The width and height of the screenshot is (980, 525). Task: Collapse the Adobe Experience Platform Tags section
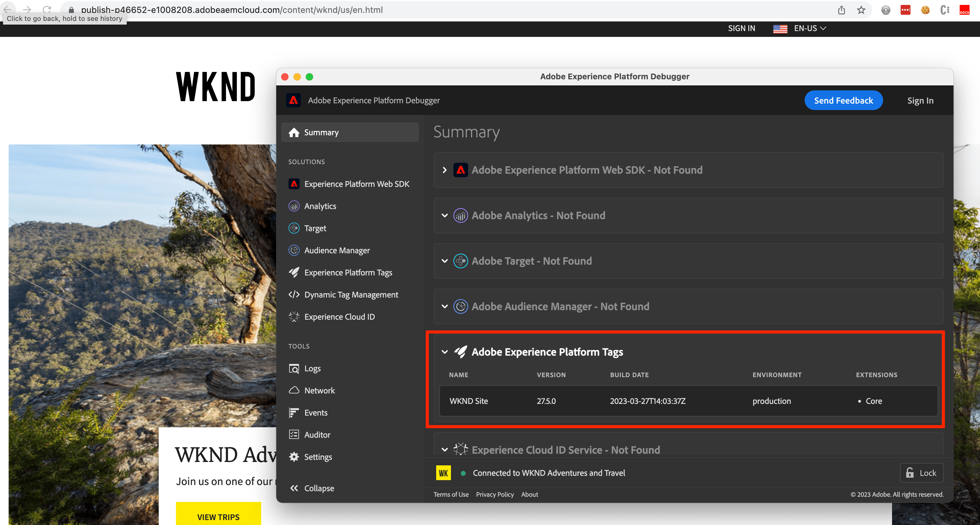(x=444, y=352)
